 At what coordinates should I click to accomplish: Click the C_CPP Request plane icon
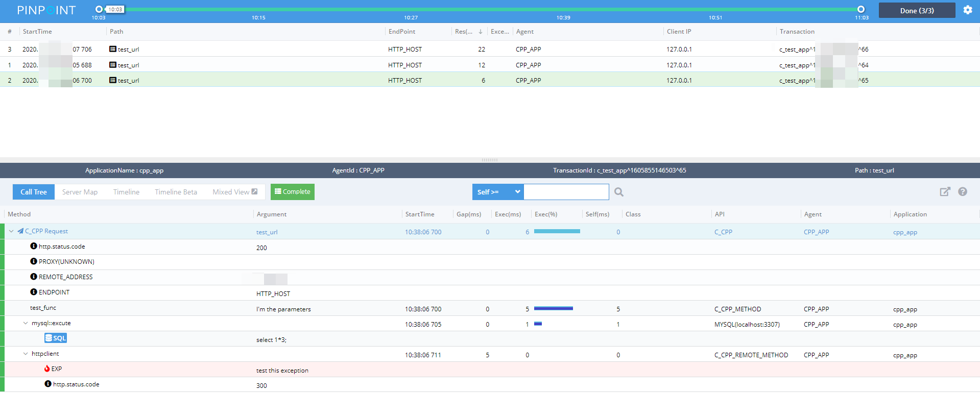[x=20, y=231]
